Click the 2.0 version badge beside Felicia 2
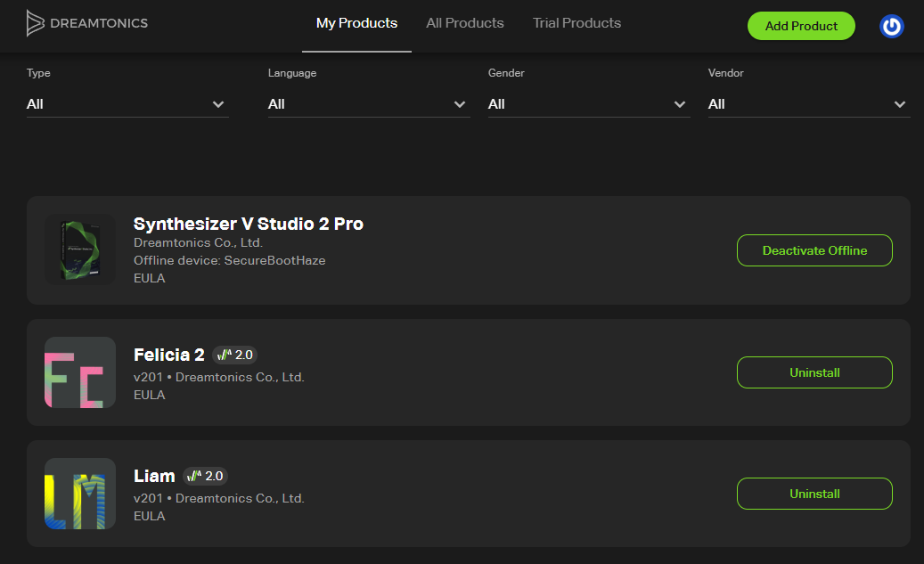 [234, 355]
